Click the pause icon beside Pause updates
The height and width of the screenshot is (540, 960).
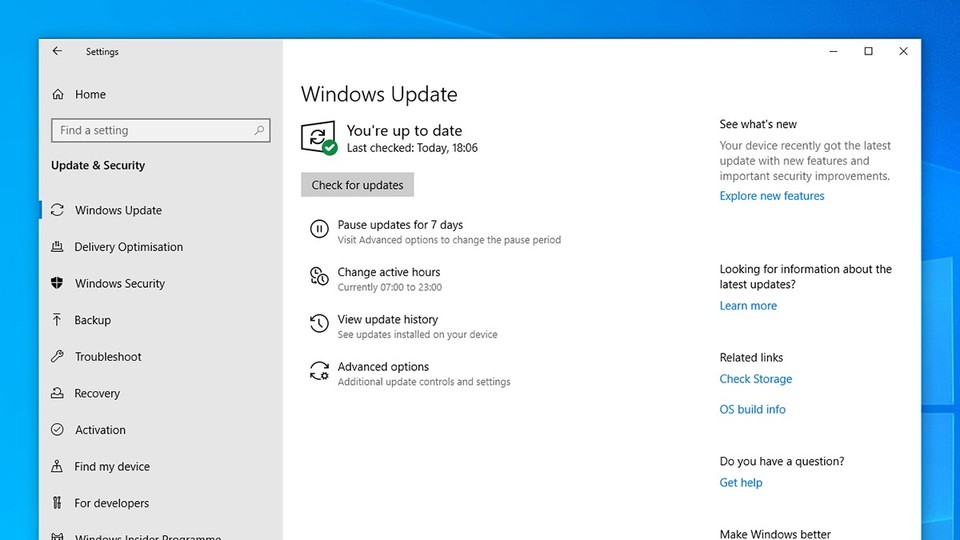(x=319, y=229)
